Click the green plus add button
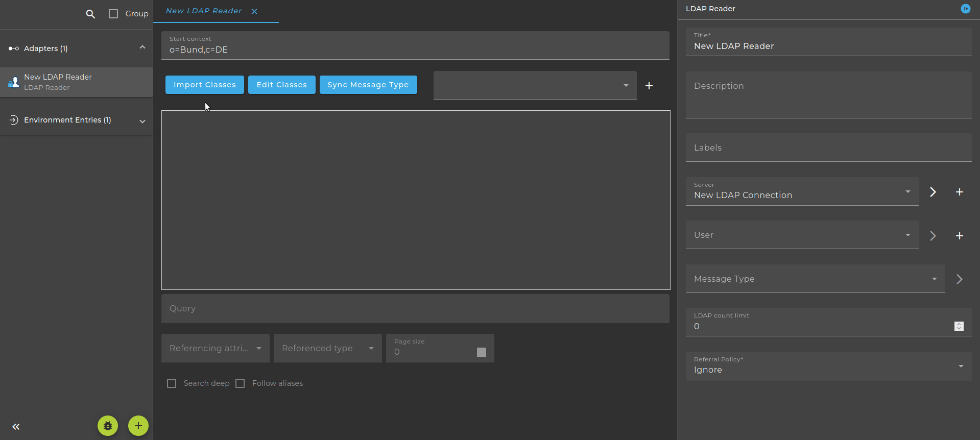This screenshot has height=440, width=980. (138, 426)
